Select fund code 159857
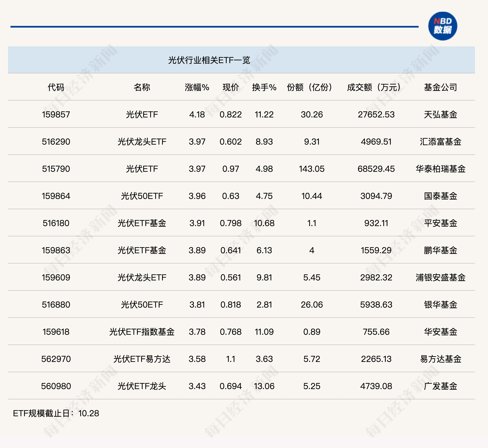 coord(56,115)
